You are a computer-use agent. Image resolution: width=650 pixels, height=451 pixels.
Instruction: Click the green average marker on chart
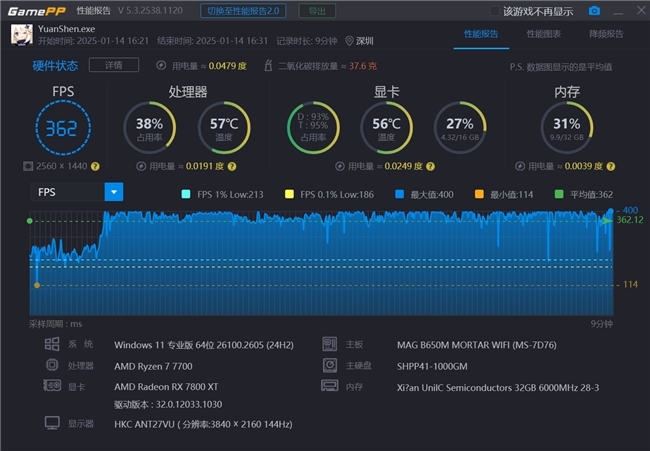[x=30, y=221]
